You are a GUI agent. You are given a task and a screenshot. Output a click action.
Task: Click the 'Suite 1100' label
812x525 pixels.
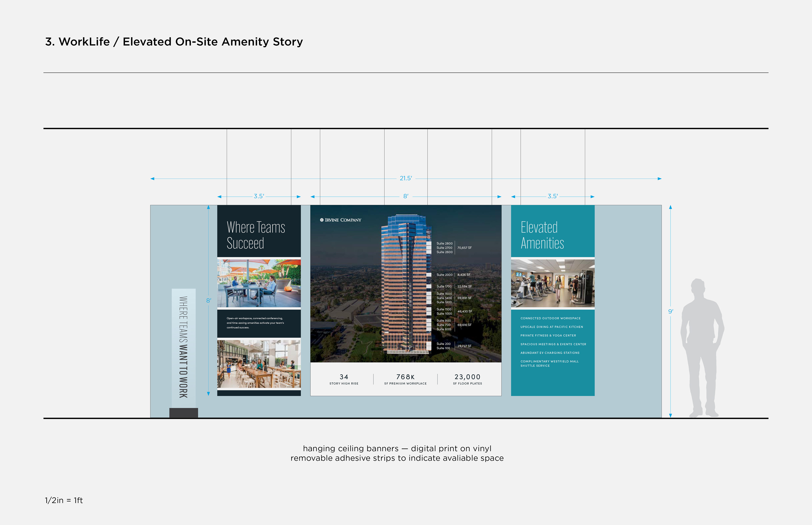click(444, 309)
